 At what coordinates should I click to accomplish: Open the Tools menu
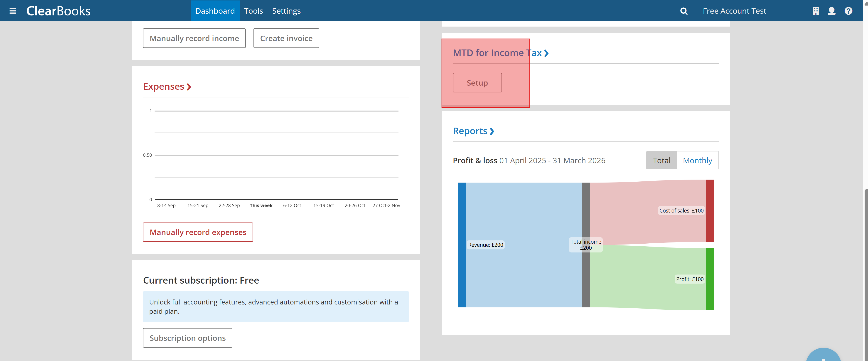[x=253, y=11]
